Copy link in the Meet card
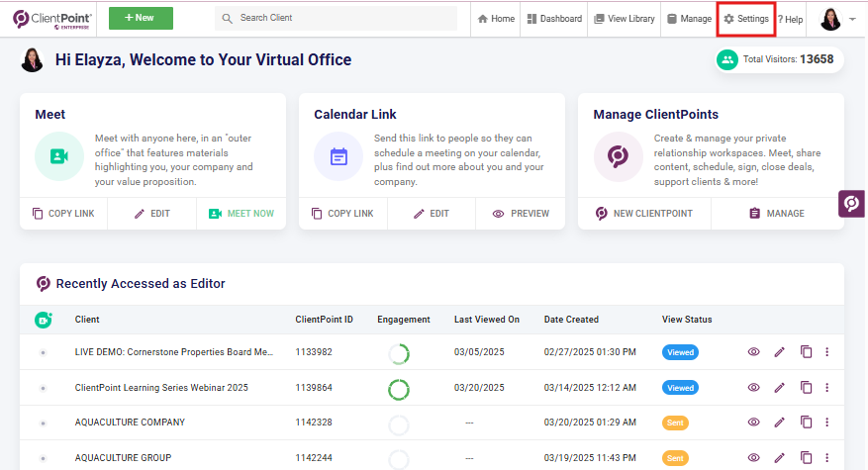868x470 pixels. click(x=63, y=213)
